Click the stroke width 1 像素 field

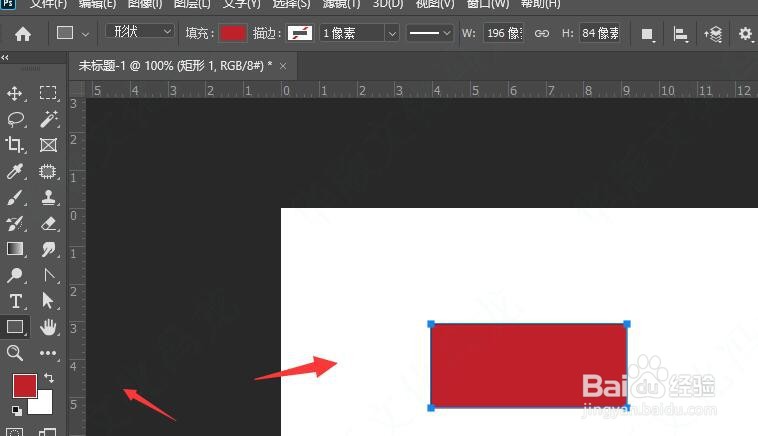pyautogui.click(x=352, y=33)
